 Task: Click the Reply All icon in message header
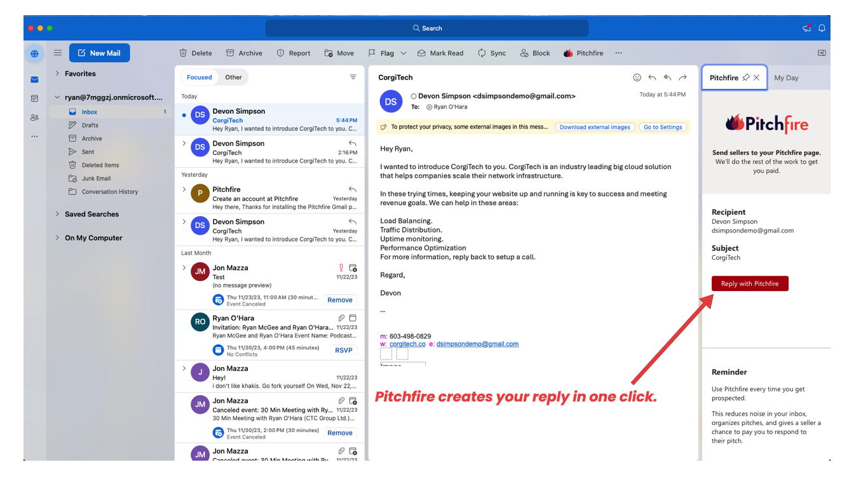668,78
